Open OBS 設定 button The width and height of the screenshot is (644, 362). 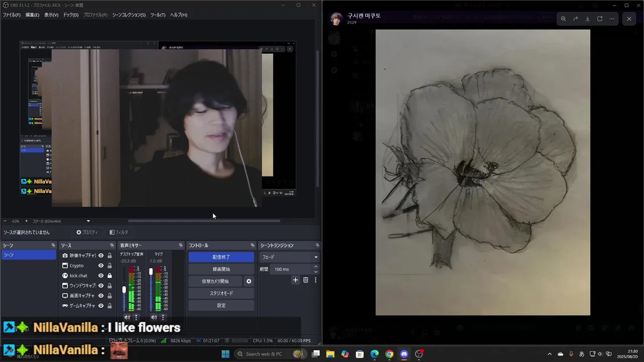click(x=221, y=305)
